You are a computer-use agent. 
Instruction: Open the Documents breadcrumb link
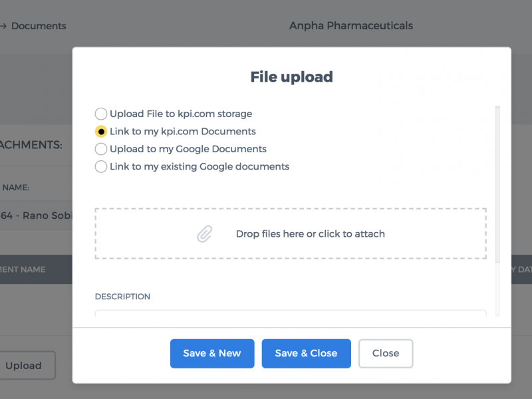tap(39, 26)
